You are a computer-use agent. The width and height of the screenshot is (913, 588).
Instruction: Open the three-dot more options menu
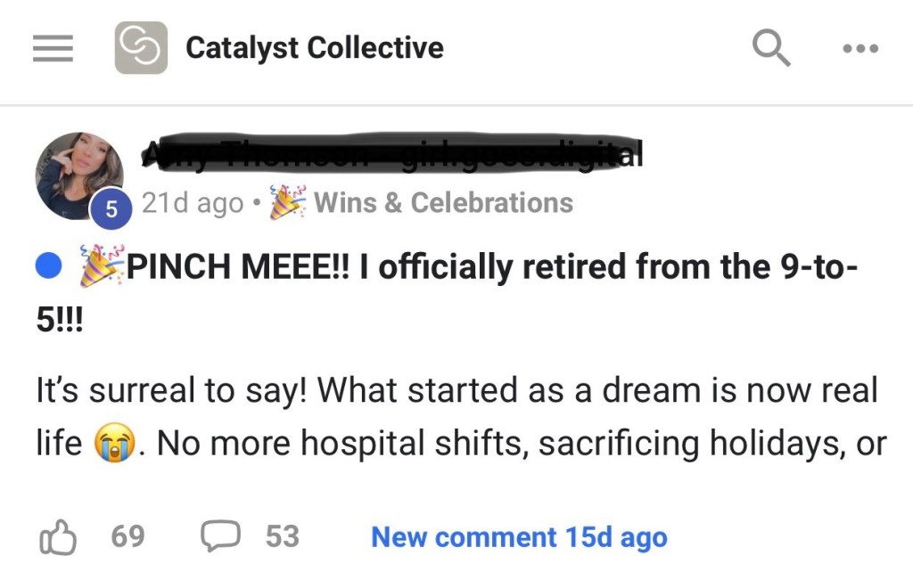point(860,48)
